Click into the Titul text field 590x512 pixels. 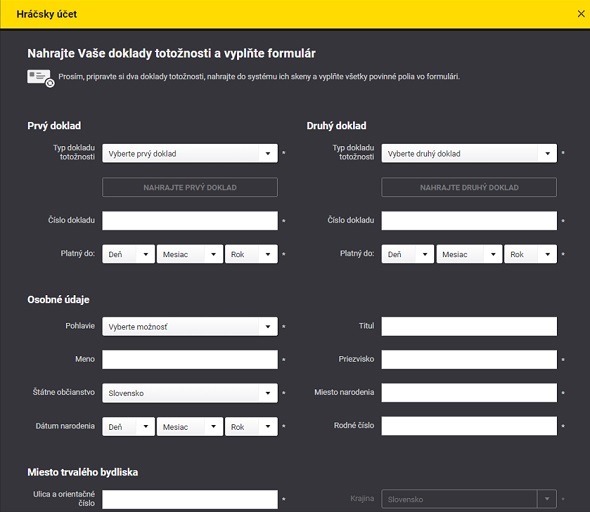click(x=469, y=326)
